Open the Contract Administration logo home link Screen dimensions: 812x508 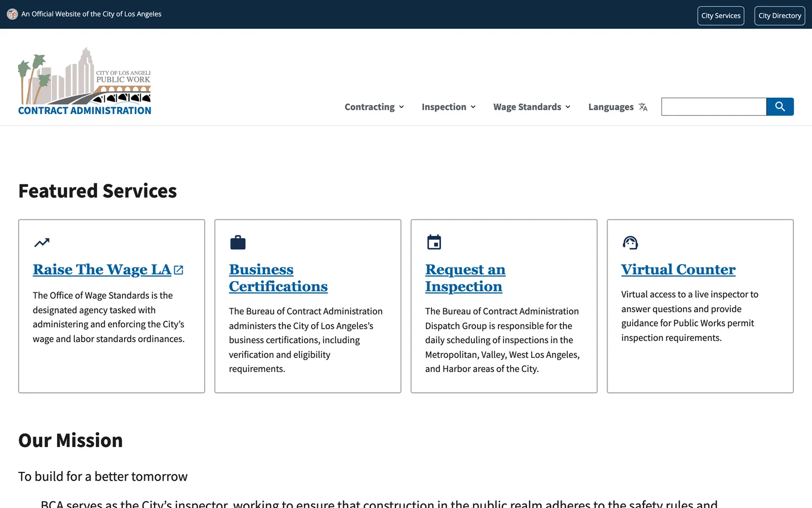(x=85, y=81)
